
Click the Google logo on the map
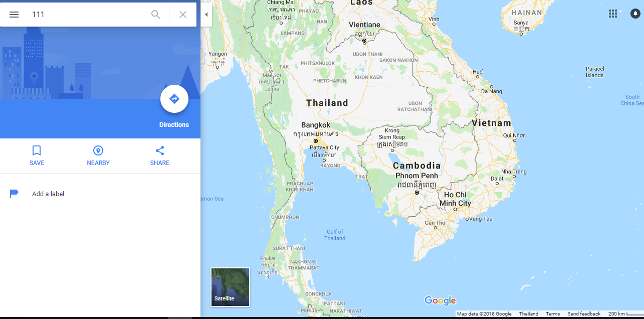[440, 300]
